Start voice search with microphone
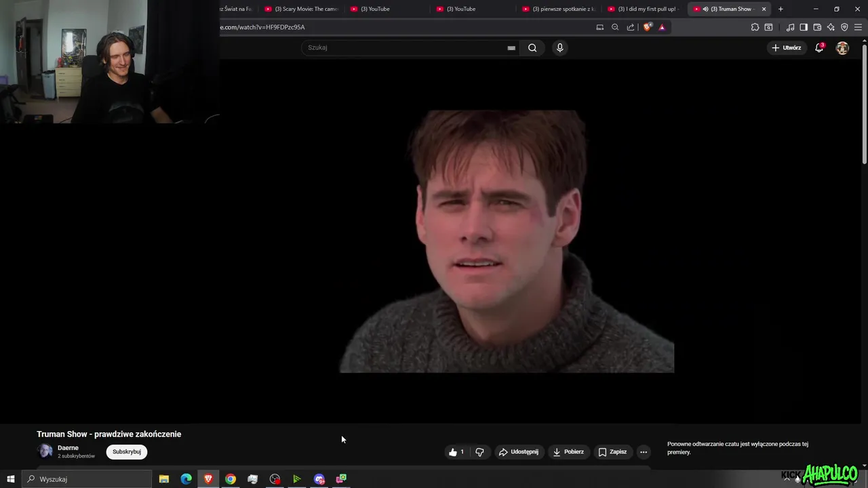The height and width of the screenshot is (488, 868). [559, 47]
